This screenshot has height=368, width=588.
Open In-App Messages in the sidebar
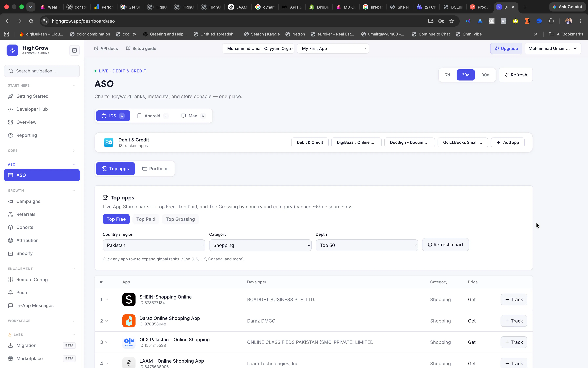[x=42, y=305]
